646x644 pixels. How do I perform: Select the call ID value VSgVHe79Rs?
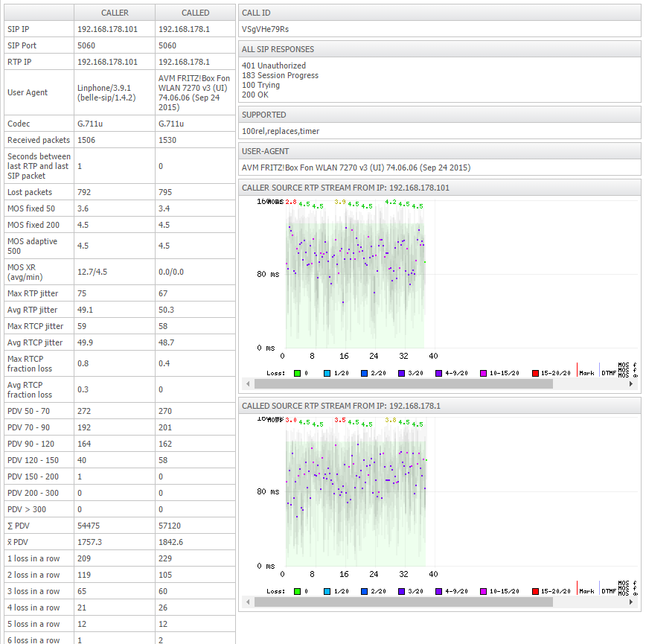265,30
